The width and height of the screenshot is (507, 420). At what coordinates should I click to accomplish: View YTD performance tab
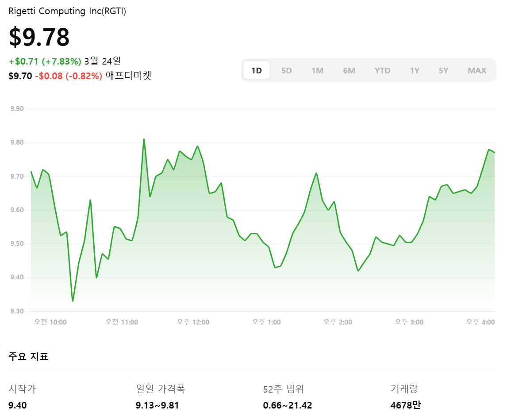[x=382, y=70]
